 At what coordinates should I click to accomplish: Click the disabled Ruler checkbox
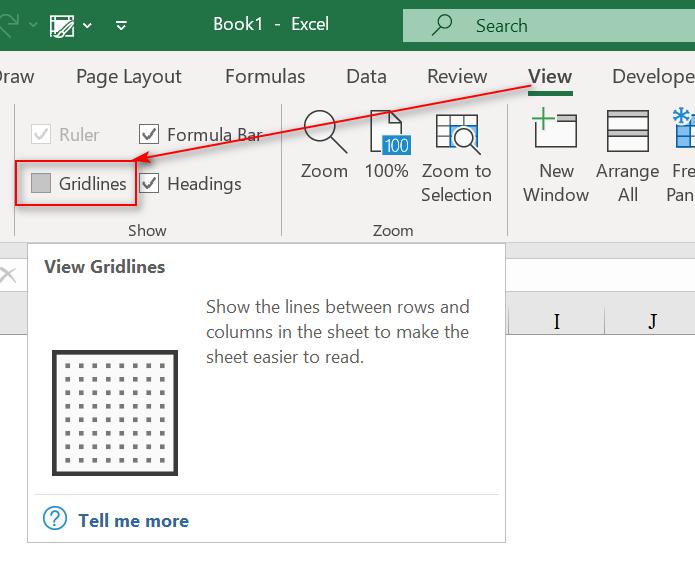(41, 134)
